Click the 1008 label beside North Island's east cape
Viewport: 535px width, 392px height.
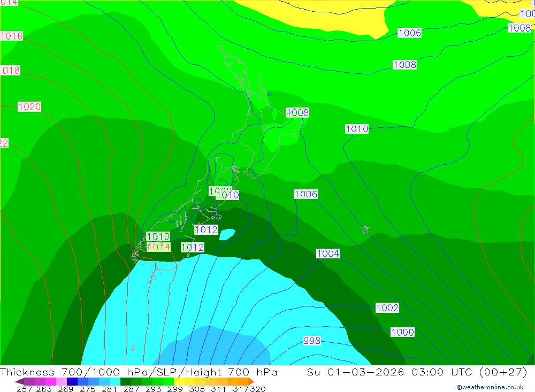[x=297, y=113]
